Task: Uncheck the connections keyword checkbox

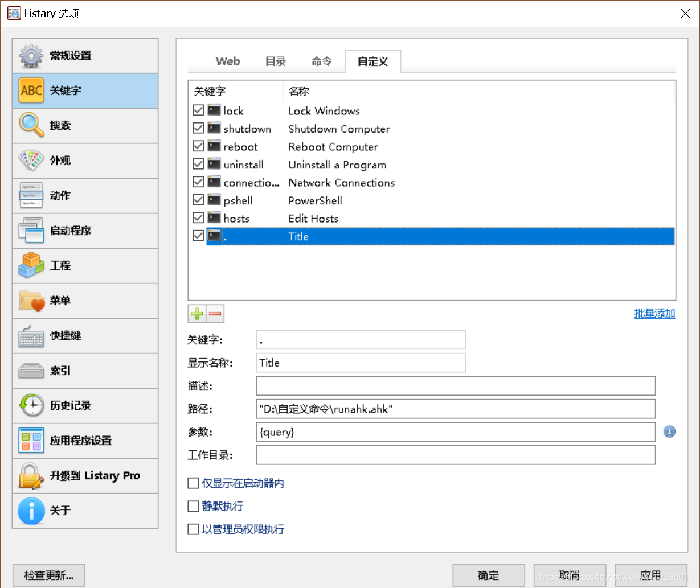Action: [198, 182]
